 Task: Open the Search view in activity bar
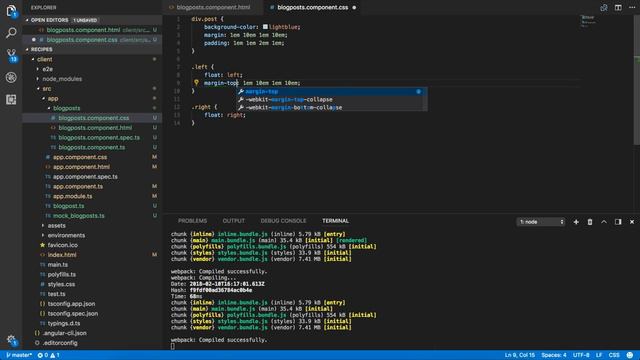(x=11, y=33)
